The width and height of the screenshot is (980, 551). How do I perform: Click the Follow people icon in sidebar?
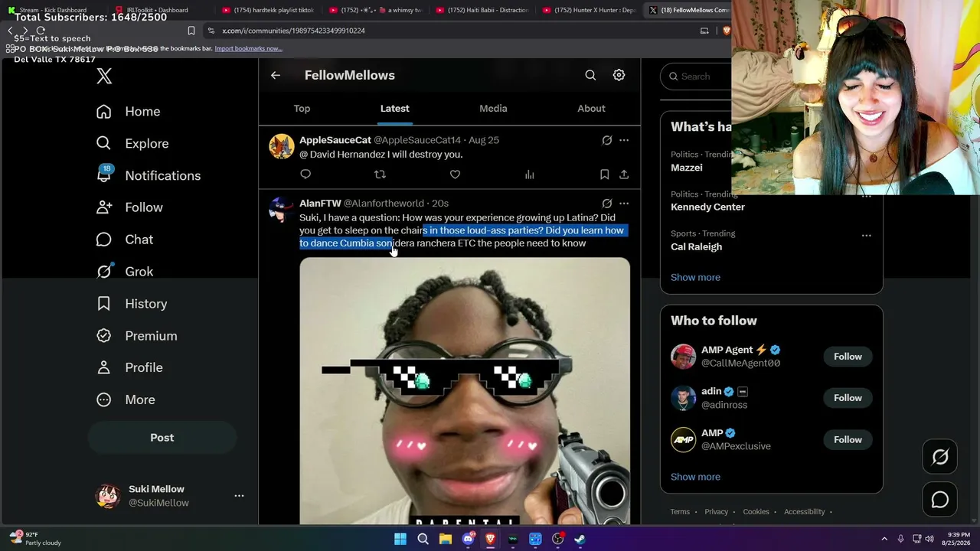(x=104, y=207)
